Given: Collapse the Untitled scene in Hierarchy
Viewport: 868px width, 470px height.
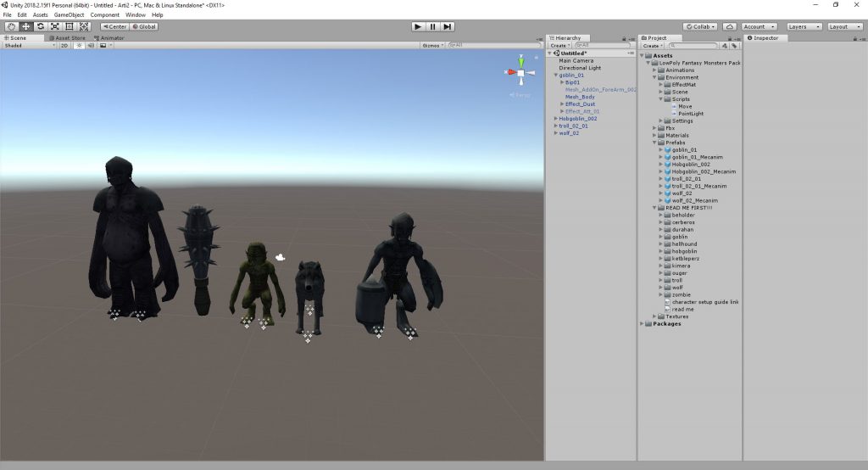Looking at the screenshot, I should pos(549,53).
